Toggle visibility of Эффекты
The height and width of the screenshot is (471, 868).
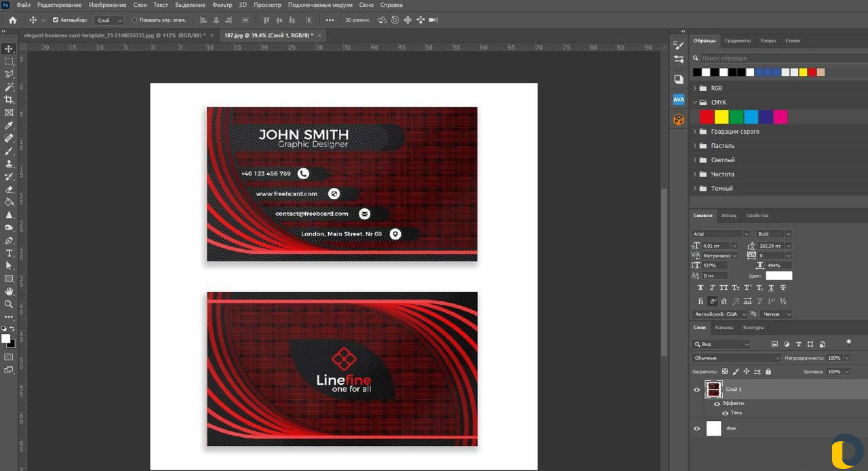click(717, 403)
